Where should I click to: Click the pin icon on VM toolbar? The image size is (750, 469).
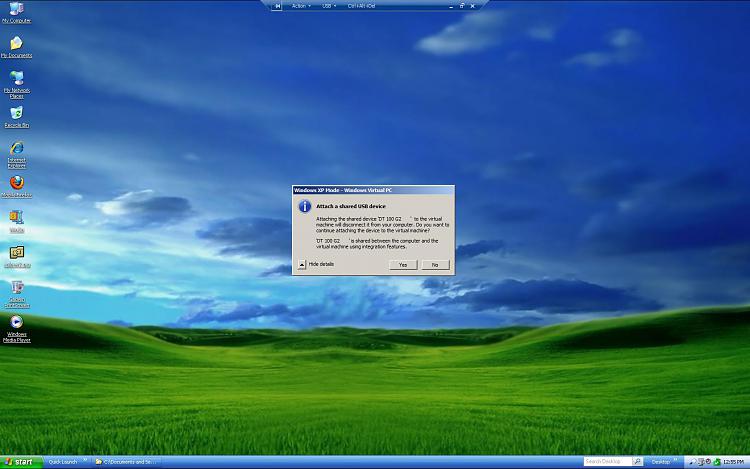(277, 6)
